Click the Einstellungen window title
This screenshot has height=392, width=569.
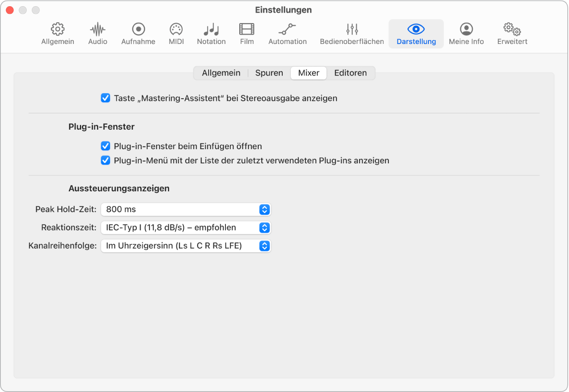coord(284,10)
